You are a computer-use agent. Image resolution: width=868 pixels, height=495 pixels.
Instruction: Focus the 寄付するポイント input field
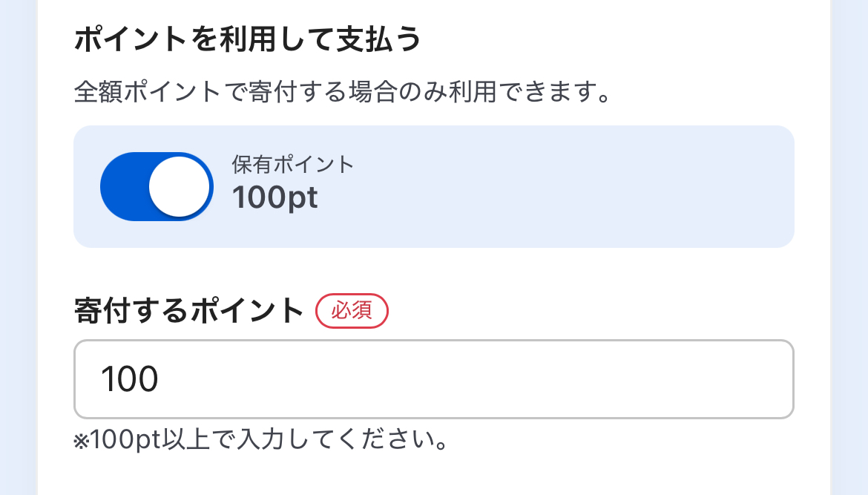click(433, 379)
